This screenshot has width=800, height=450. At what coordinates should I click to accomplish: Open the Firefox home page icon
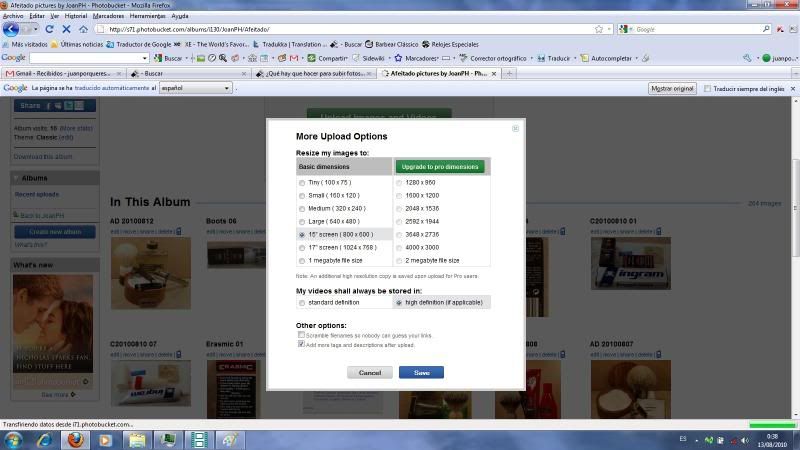pyautogui.click(x=83, y=29)
